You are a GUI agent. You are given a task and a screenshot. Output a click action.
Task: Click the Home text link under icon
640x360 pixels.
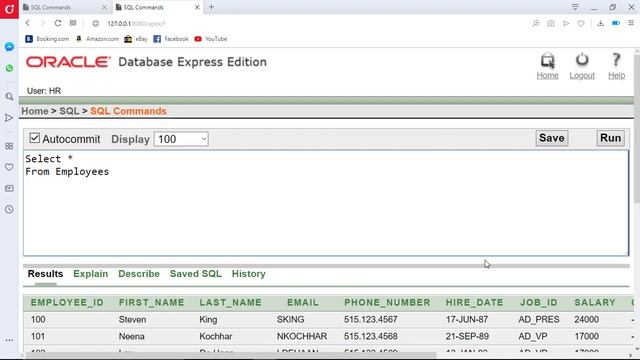point(547,76)
